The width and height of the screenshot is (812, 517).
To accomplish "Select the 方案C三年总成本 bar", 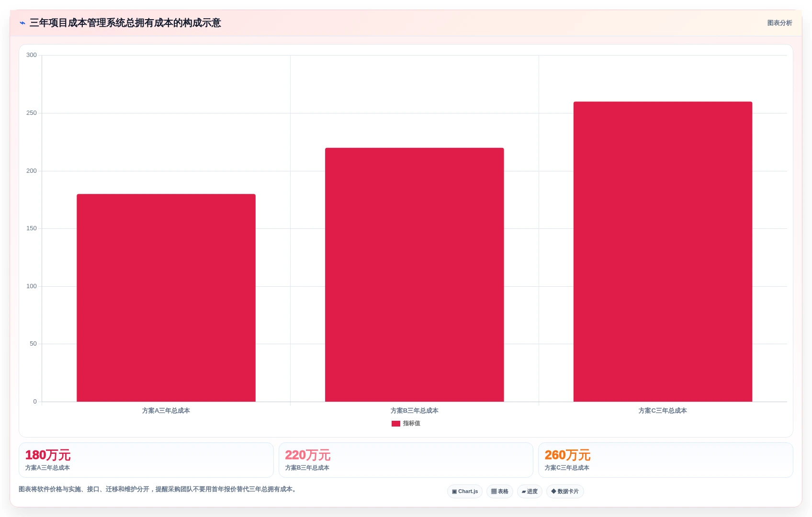I will pos(663,252).
